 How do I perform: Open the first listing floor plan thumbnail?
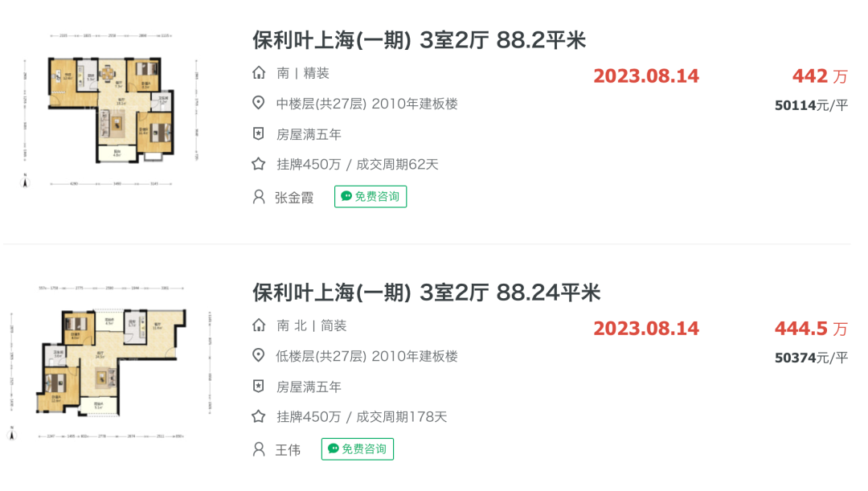[x=110, y=109]
